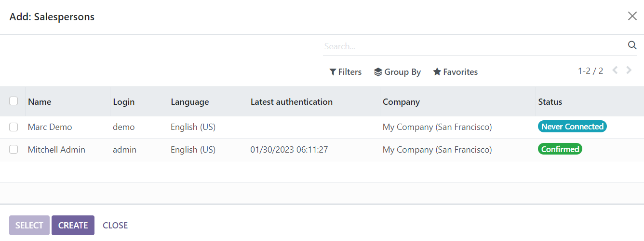This screenshot has height=241, width=644.
Task: Click the Confirmed status badge
Action: click(x=560, y=149)
